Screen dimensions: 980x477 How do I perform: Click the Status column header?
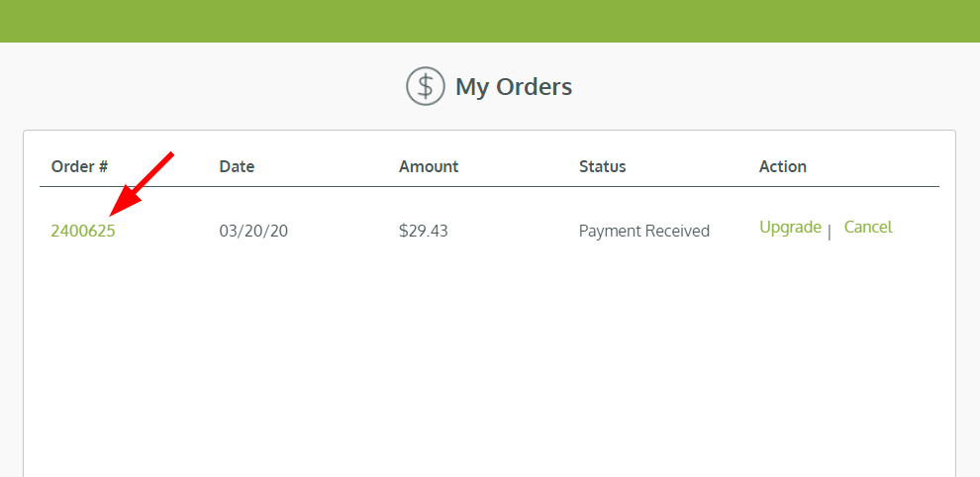(x=602, y=166)
